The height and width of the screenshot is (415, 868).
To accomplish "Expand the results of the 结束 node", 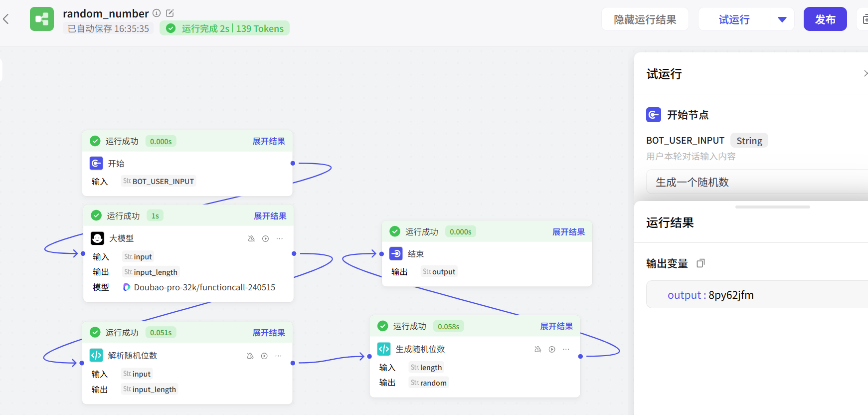I will coord(568,232).
